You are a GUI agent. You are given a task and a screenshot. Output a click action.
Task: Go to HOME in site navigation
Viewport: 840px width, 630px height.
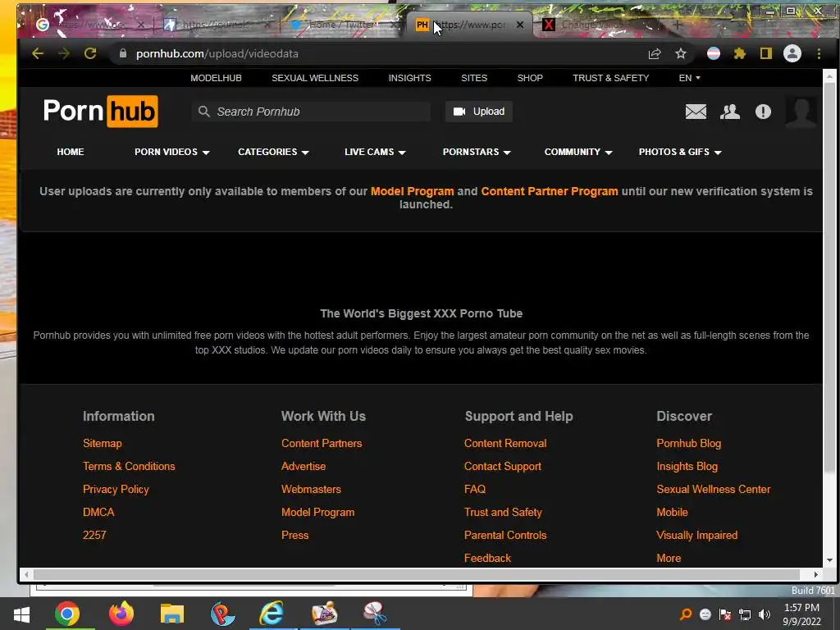pyautogui.click(x=71, y=152)
